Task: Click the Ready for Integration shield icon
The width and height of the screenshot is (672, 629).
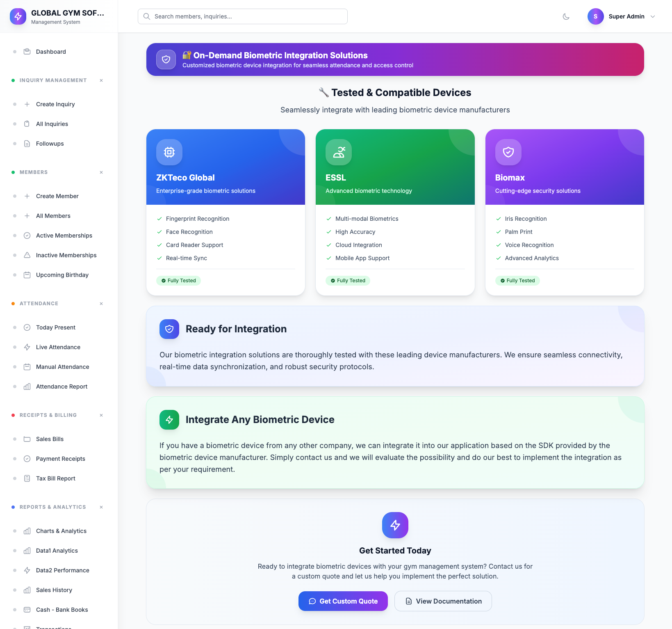Action: click(x=169, y=329)
